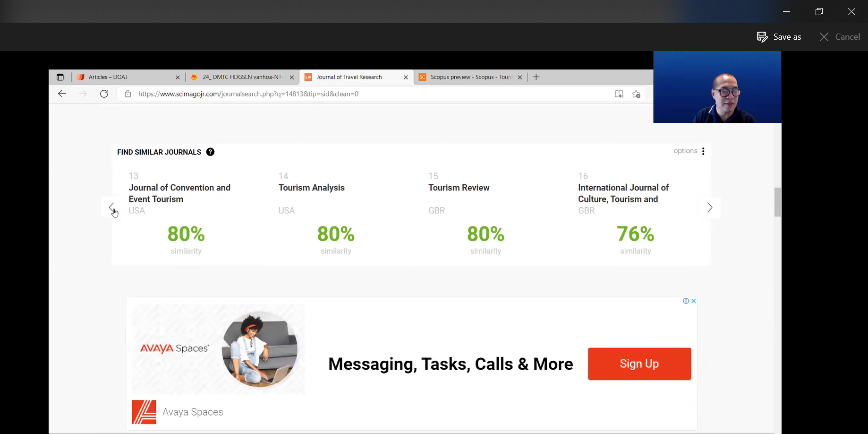Open the browser tab actions menu icon
The image size is (868, 434).
point(60,77)
